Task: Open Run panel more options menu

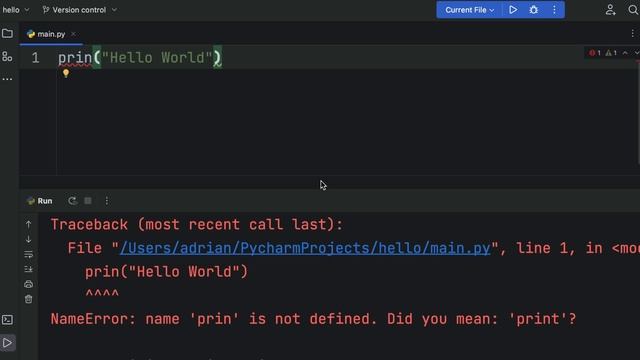Action: tap(107, 201)
